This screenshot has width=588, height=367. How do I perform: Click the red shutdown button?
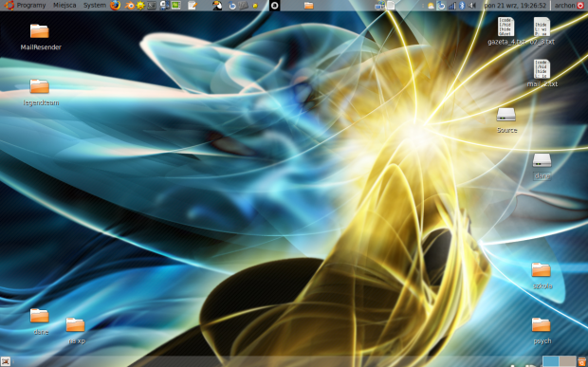coord(580,6)
